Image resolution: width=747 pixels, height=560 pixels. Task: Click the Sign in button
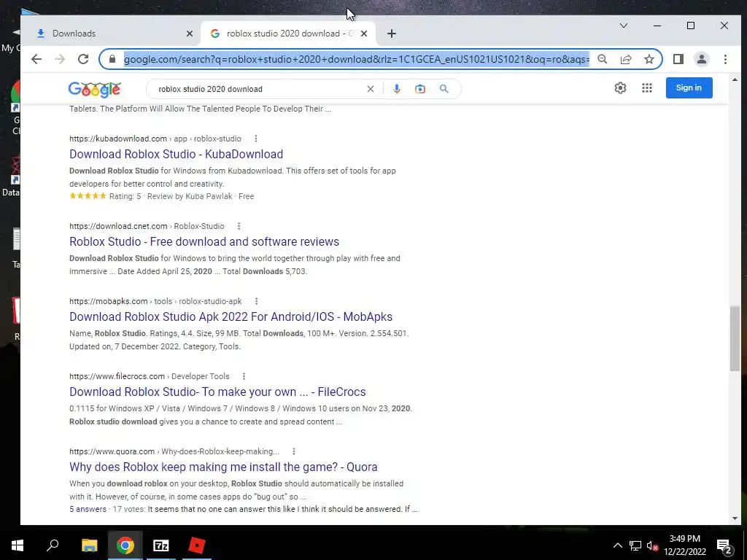click(689, 87)
